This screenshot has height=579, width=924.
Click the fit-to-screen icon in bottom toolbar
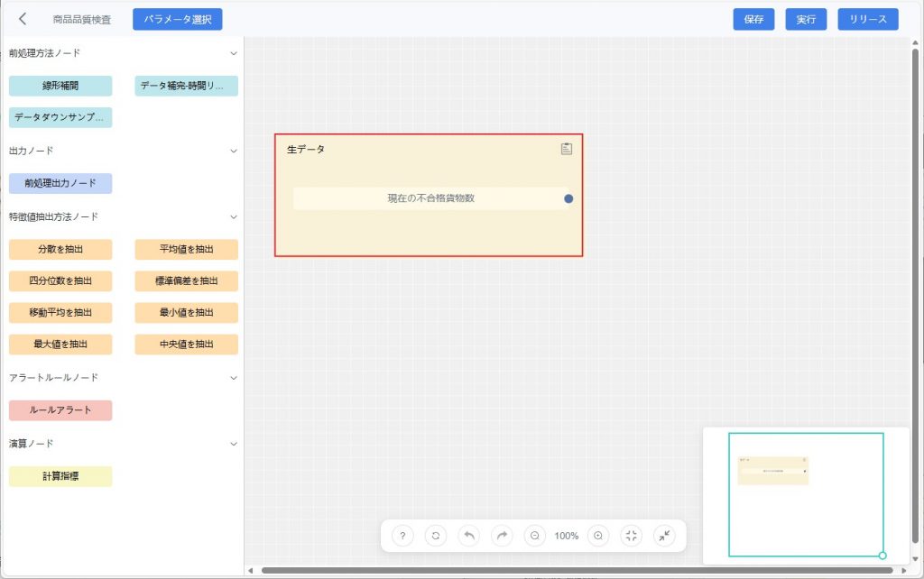click(632, 536)
